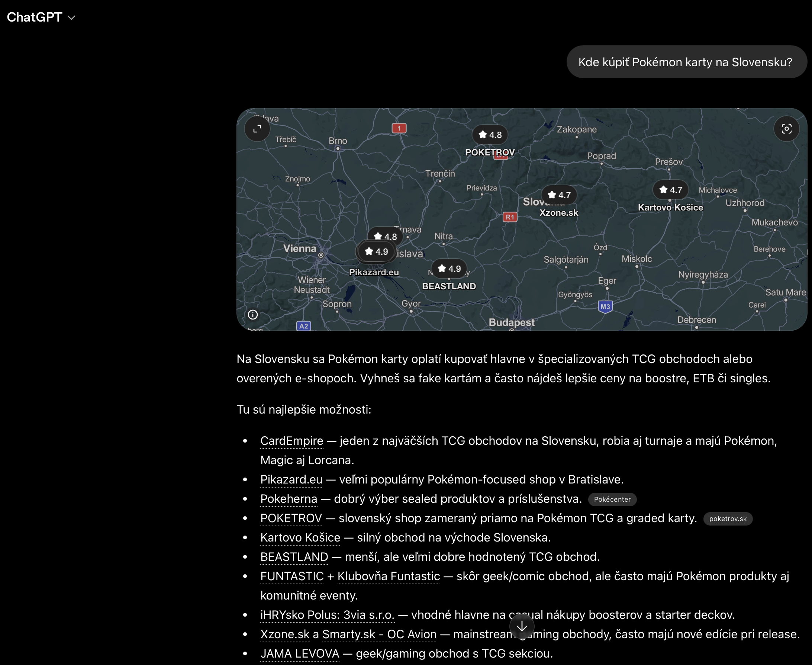Open the ChatGPT model dropdown
Viewport: 812px width, 665px height.
(x=41, y=17)
